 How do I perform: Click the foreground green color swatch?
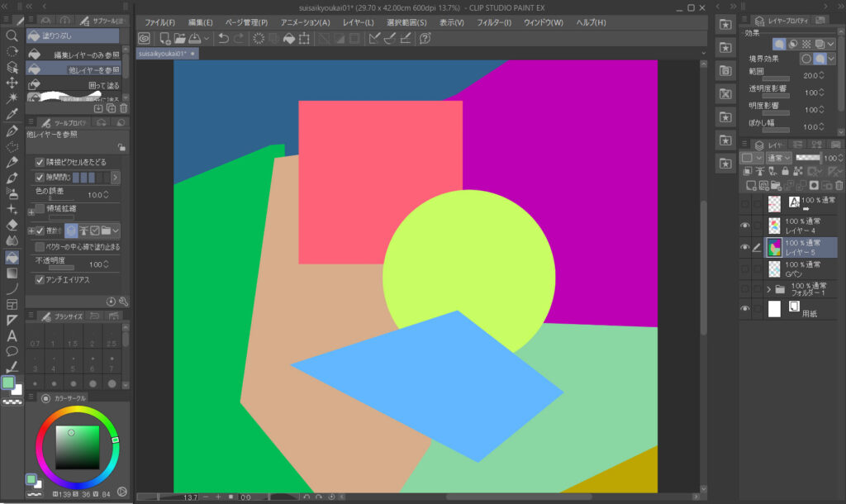(x=8, y=383)
